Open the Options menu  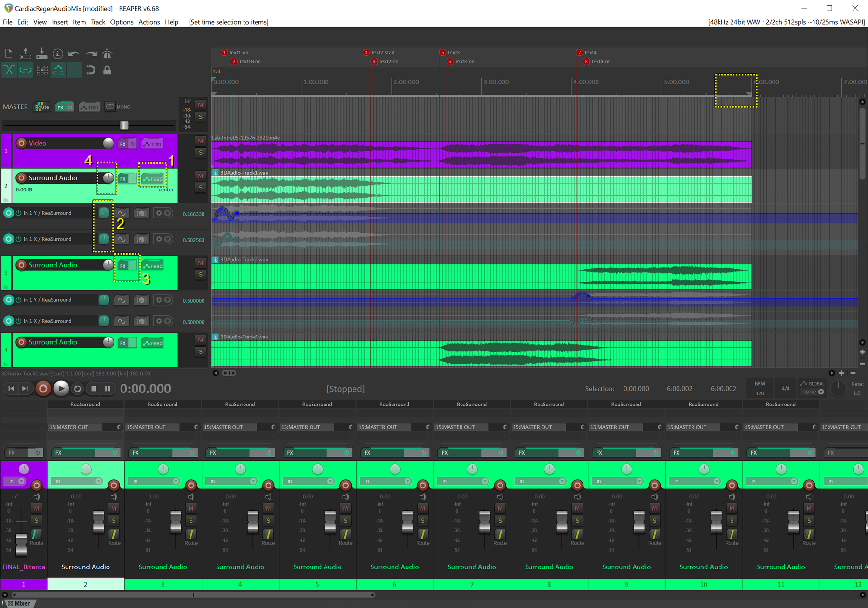click(x=122, y=22)
